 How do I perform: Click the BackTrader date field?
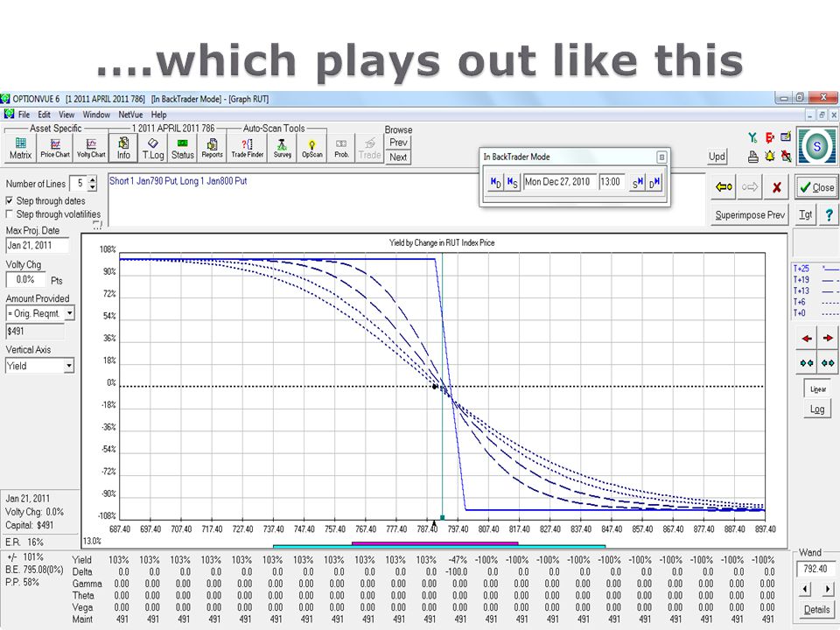tap(559, 182)
